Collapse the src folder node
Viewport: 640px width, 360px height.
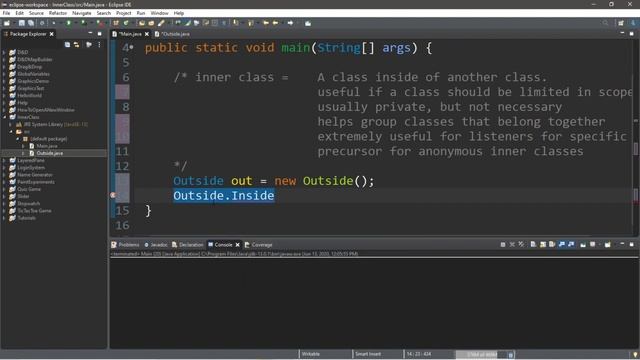pyautogui.click(x=11, y=131)
